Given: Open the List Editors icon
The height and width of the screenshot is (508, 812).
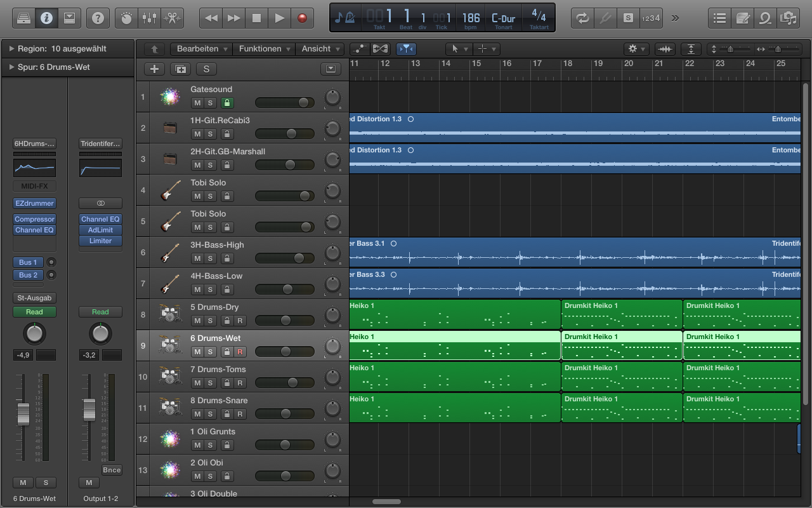Looking at the screenshot, I should pos(719,18).
